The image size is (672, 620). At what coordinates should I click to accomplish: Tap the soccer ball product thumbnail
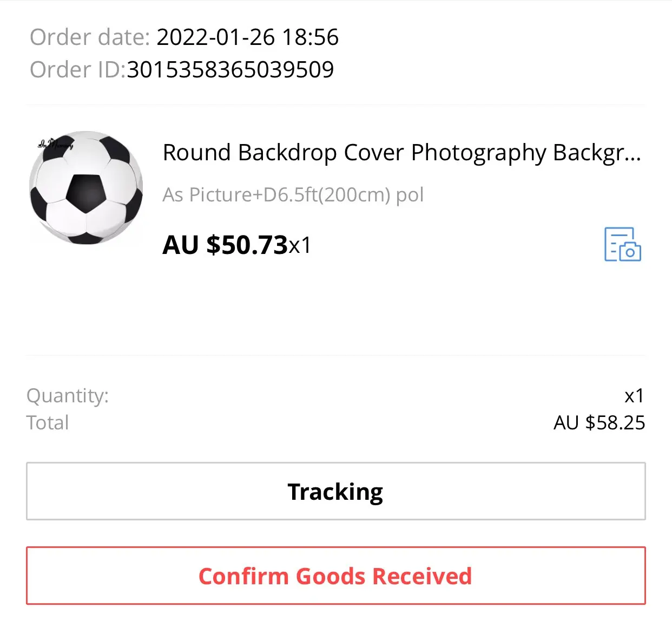tap(86, 187)
